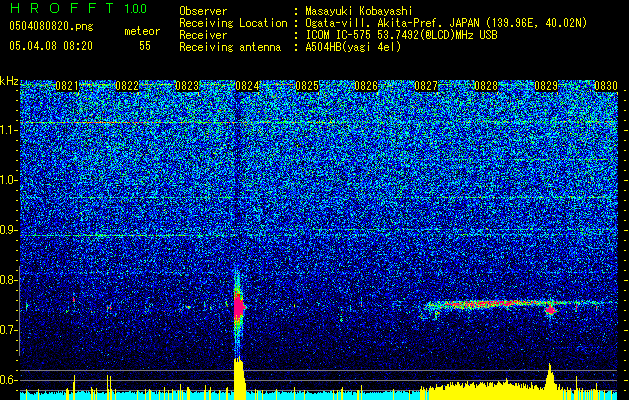629x400 pixels.
Task: Click the 0.9 frequency axis label
Action: pyautogui.click(x=9, y=230)
